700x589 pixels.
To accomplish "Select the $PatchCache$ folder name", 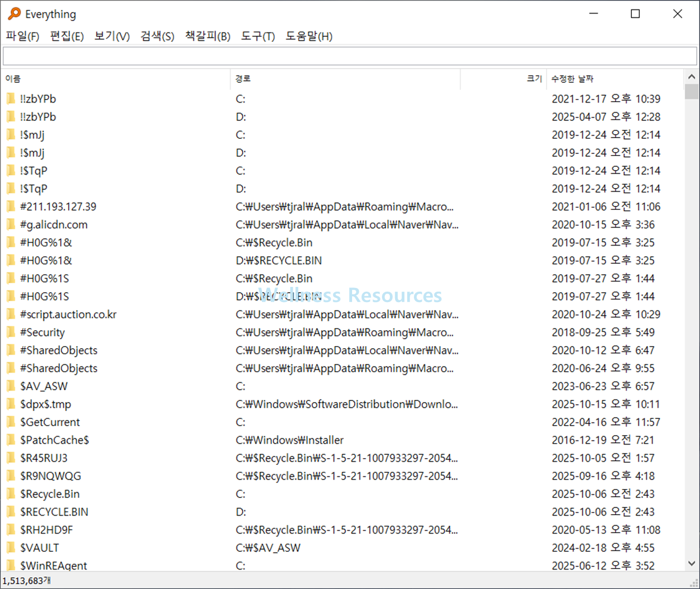I will [54, 440].
